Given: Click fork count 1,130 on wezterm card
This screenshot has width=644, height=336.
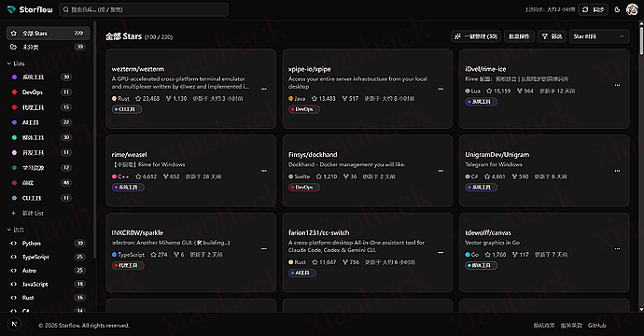Looking at the screenshot, I should pos(176,99).
